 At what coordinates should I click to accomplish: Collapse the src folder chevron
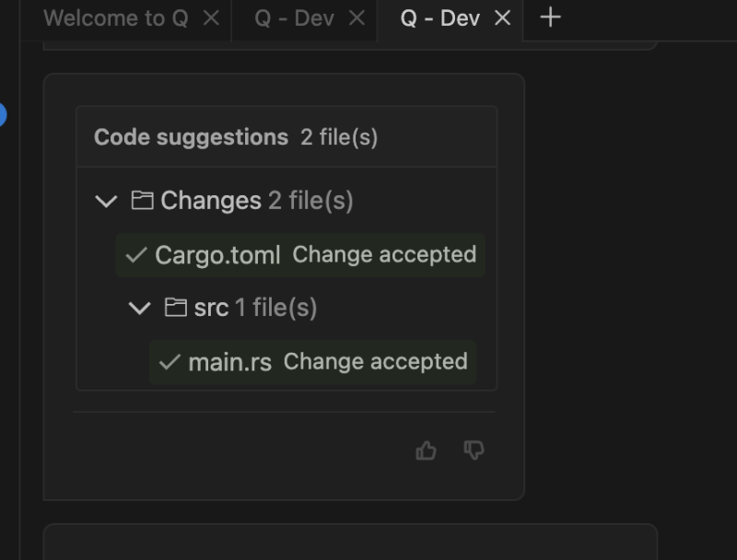click(x=139, y=308)
